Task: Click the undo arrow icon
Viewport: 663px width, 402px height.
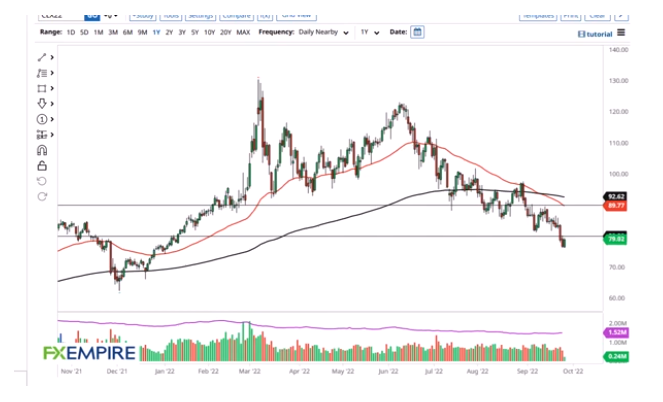Action: [42, 181]
